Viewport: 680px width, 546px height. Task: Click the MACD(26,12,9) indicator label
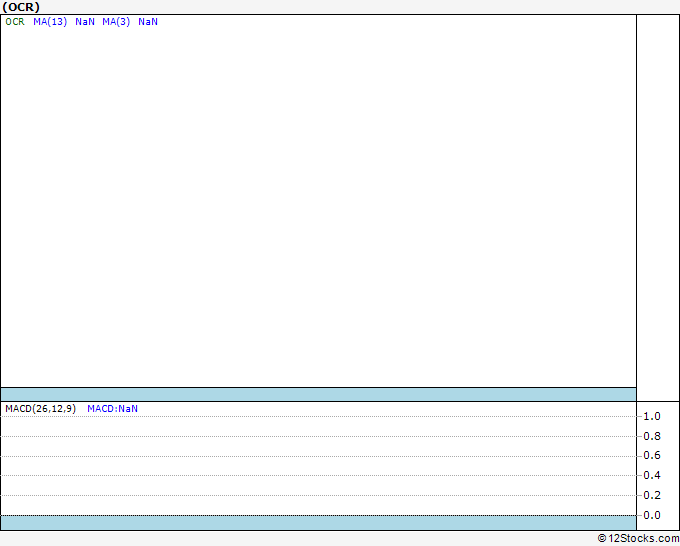(x=40, y=409)
